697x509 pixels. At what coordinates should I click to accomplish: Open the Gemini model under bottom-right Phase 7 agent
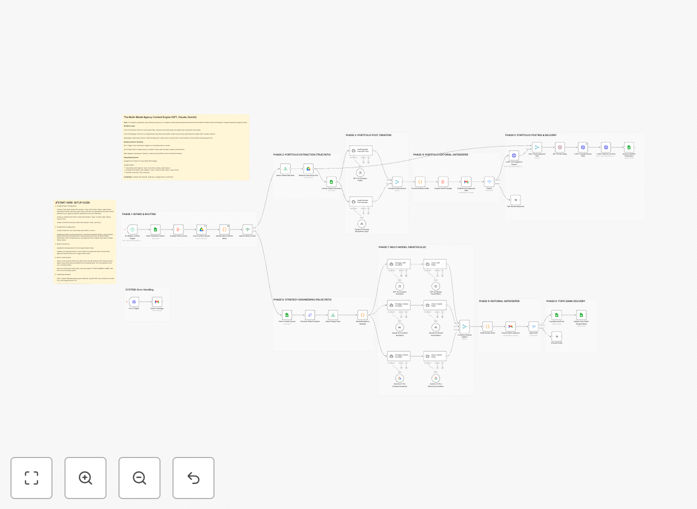(436, 378)
